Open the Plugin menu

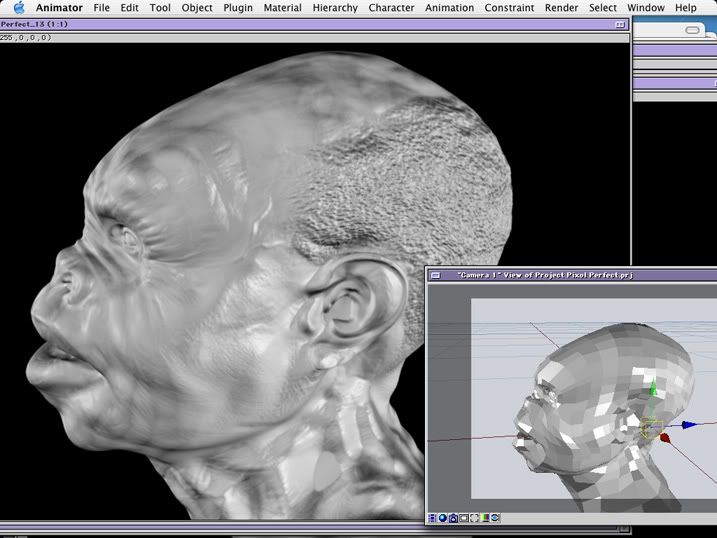238,8
